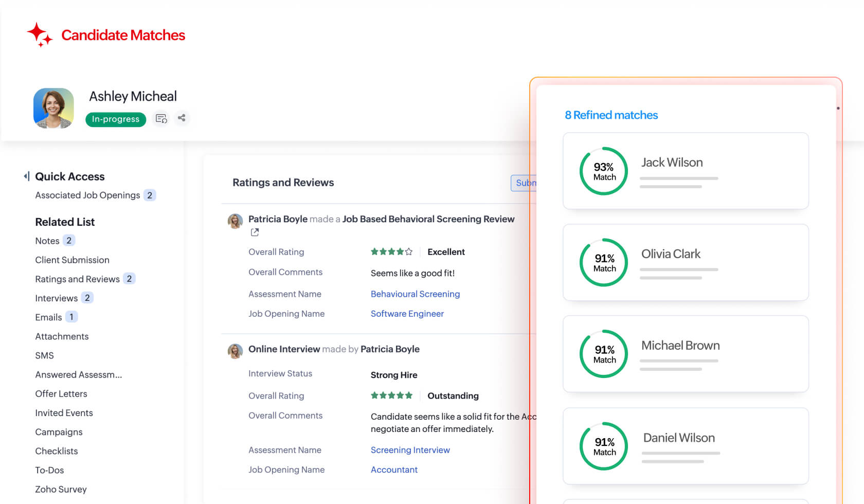Click a star in the Outstanding five-star rating
The image size is (864, 504).
pos(391,395)
